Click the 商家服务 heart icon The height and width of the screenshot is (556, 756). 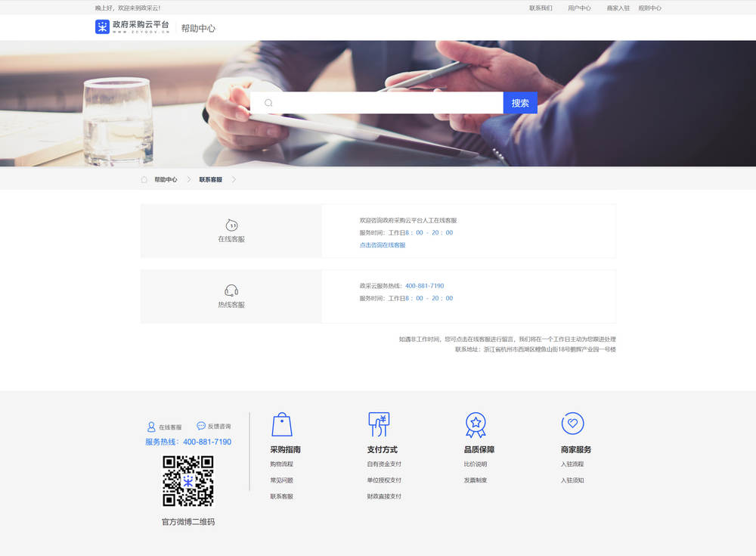click(x=572, y=424)
